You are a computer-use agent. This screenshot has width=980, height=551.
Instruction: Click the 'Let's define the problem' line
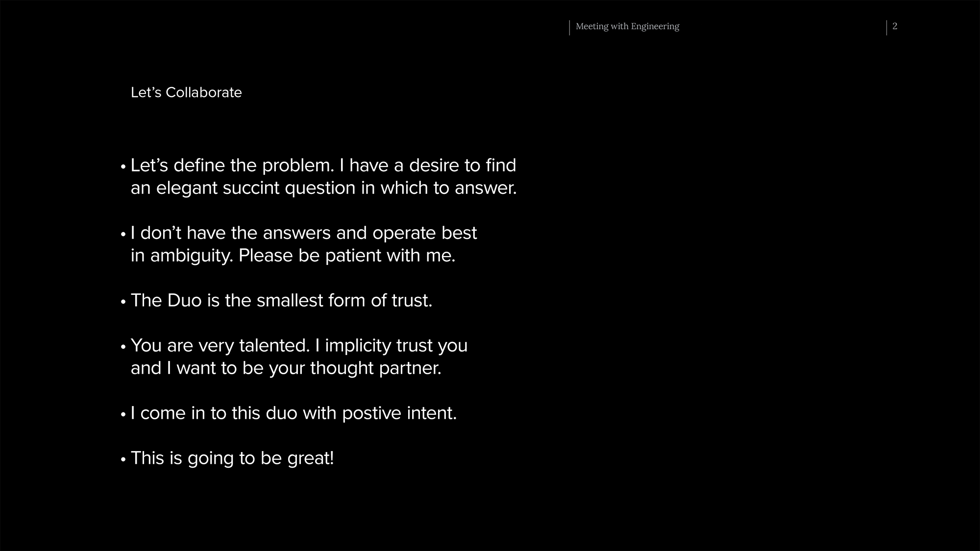pyautogui.click(x=323, y=166)
